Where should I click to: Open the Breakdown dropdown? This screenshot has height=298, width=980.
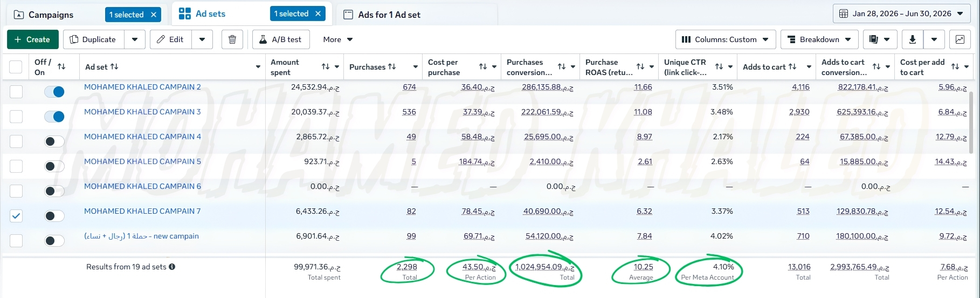tap(819, 39)
